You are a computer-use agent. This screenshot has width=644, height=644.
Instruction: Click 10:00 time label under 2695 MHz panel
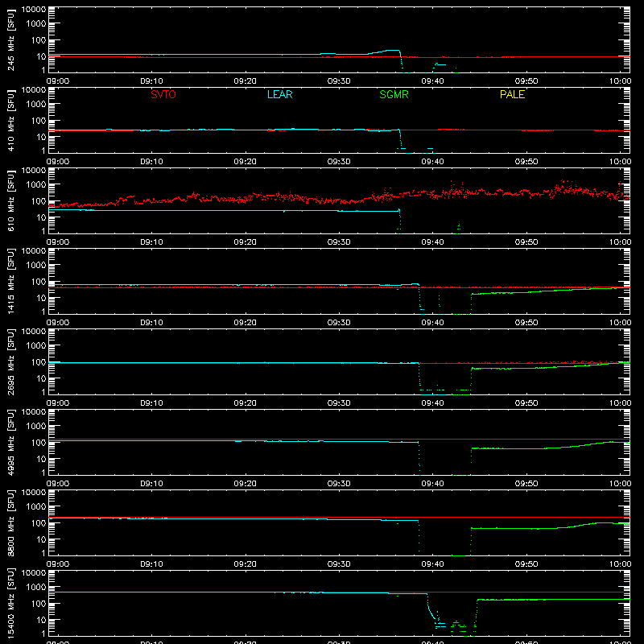click(620, 403)
